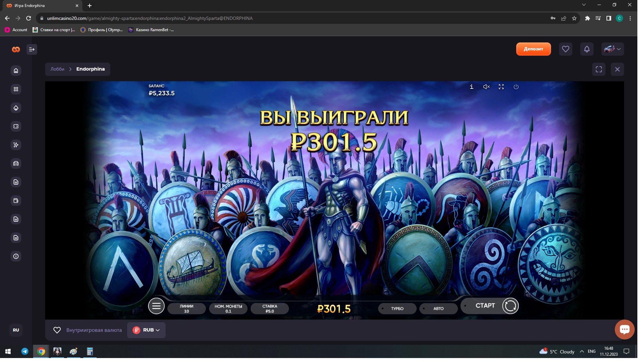The width and height of the screenshot is (644, 364).
Task: Open the RUB currency dropdown
Action: coord(146,330)
